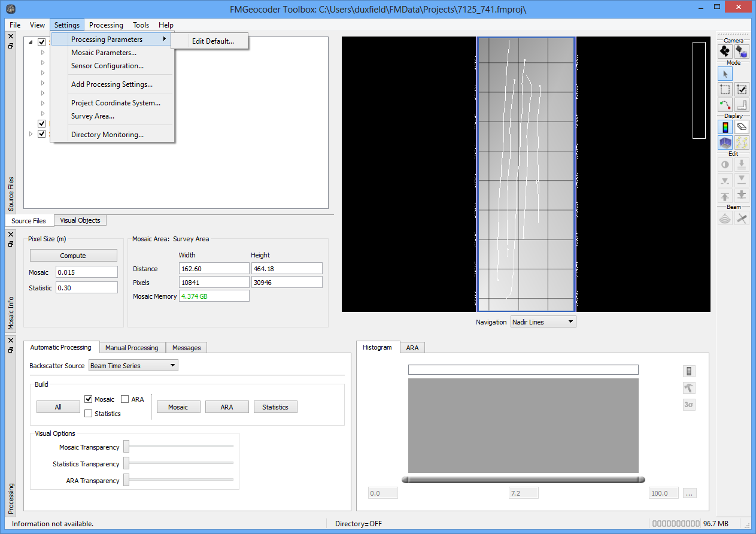
Task: Click the eraser icon in Display
Action: [742, 127]
